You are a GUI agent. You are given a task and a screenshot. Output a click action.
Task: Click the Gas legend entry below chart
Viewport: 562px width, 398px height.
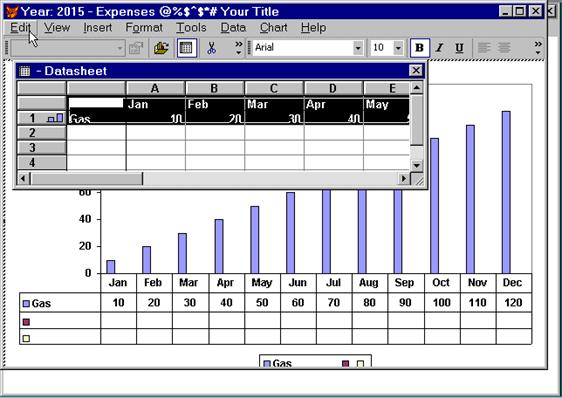(x=278, y=363)
